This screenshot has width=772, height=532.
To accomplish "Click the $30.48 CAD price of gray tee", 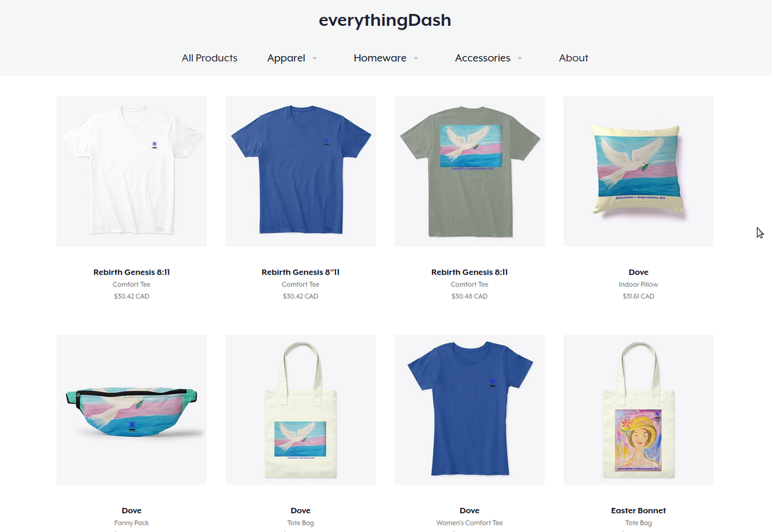I will 469,296.
